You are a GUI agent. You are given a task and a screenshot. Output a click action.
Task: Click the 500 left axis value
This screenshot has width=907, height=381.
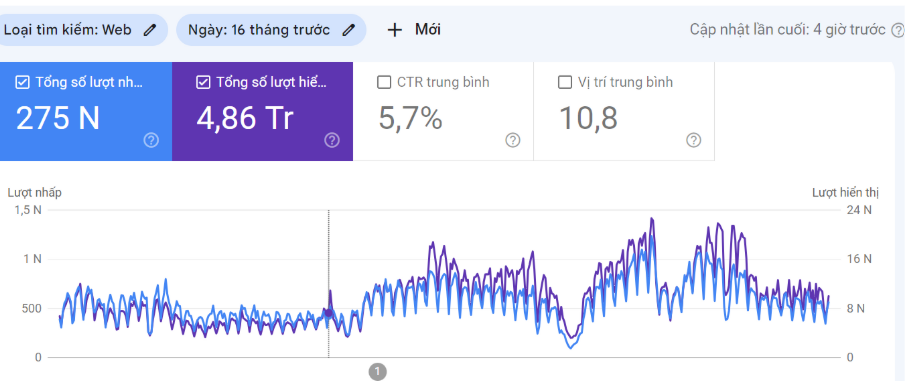(31, 309)
